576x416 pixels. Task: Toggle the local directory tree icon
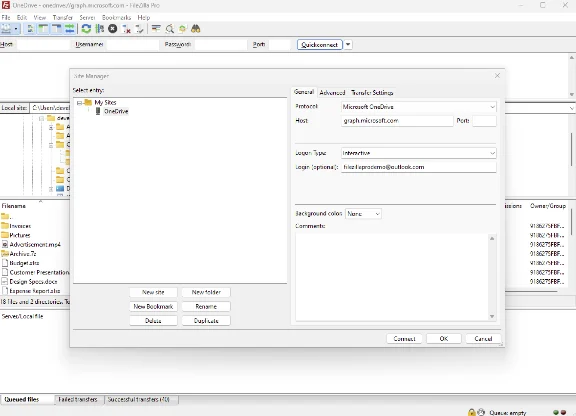click(43, 29)
